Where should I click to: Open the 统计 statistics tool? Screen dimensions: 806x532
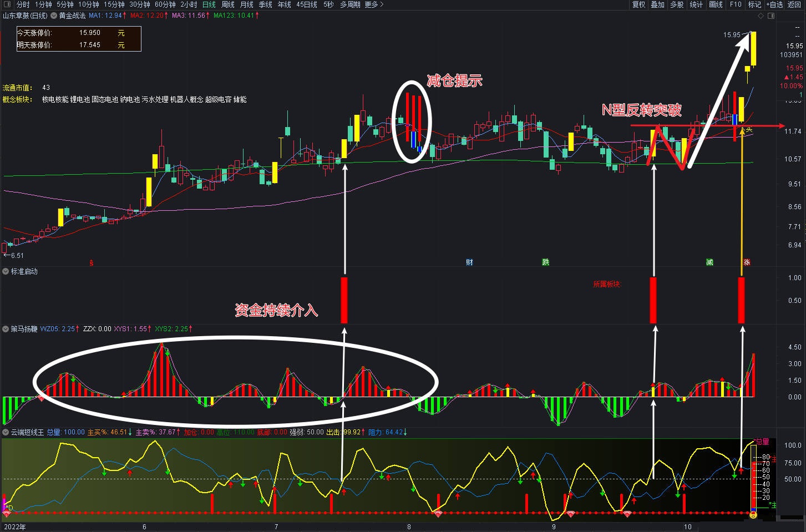[696, 4]
